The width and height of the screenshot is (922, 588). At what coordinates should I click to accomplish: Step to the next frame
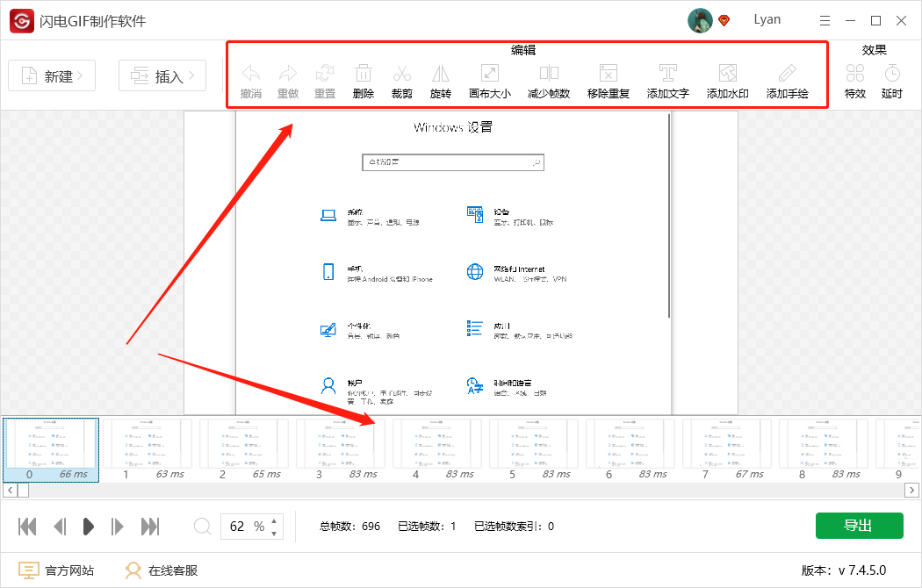coord(117,527)
